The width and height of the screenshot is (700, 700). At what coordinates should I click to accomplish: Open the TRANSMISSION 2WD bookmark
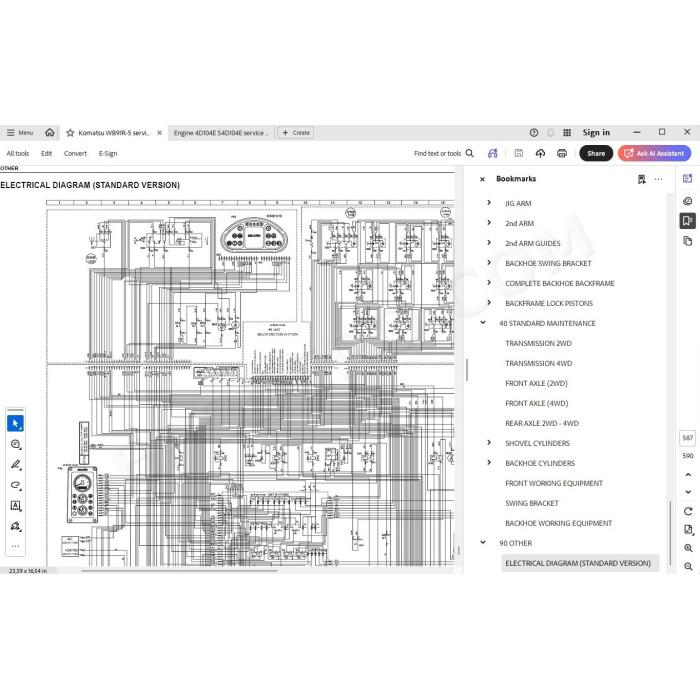click(x=538, y=343)
